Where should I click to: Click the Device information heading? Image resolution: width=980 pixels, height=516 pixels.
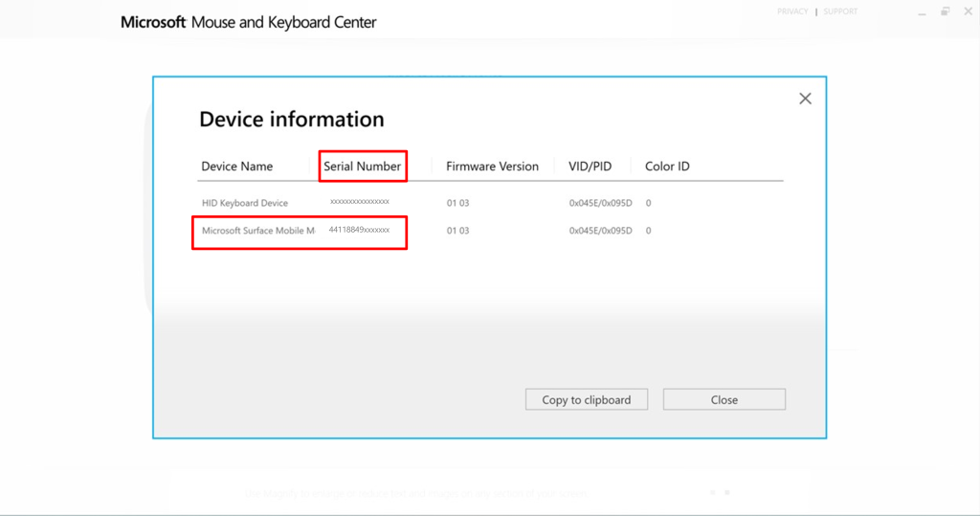click(x=292, y=119)
